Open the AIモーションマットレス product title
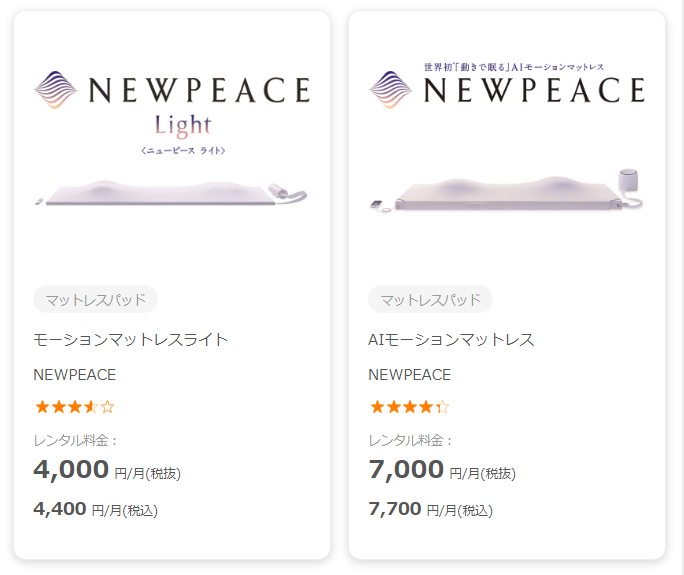Image resolution: width=684 pixels, height=575 pixels. [x=451, y=340]
